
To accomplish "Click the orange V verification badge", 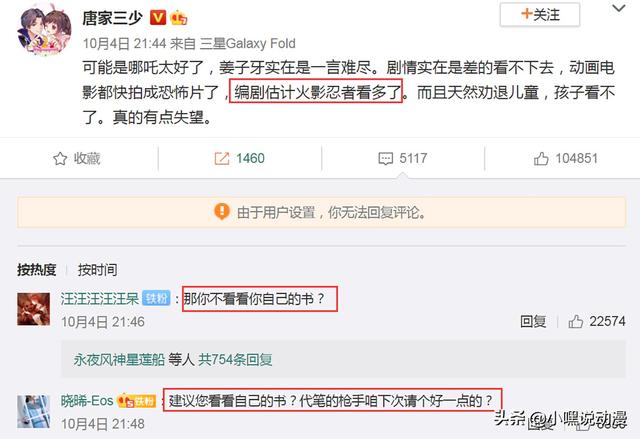I will (x=158, y=18).
